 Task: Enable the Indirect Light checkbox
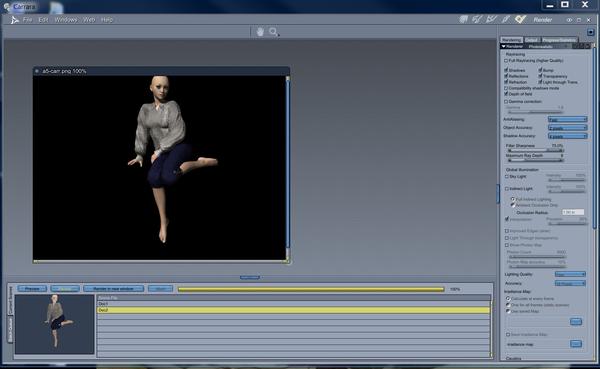pyautogui.click(x=507, y=189)
